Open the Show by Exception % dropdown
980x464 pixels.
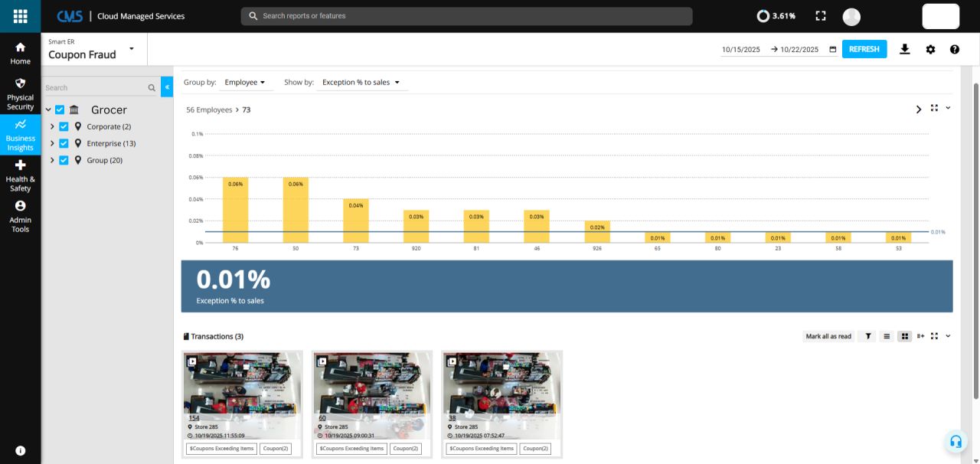[x=361, y=82]
